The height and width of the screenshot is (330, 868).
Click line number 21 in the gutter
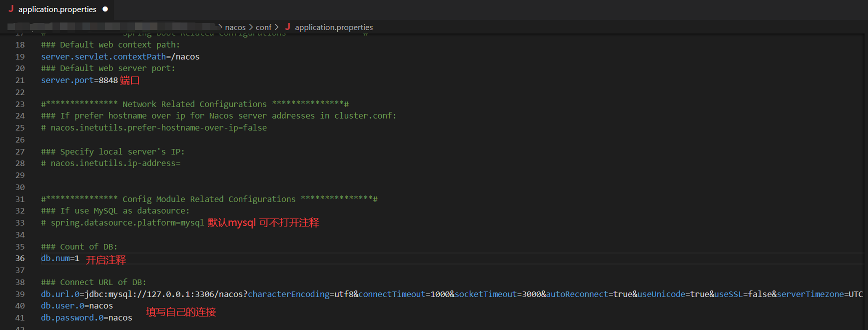[x=20, y=80]
